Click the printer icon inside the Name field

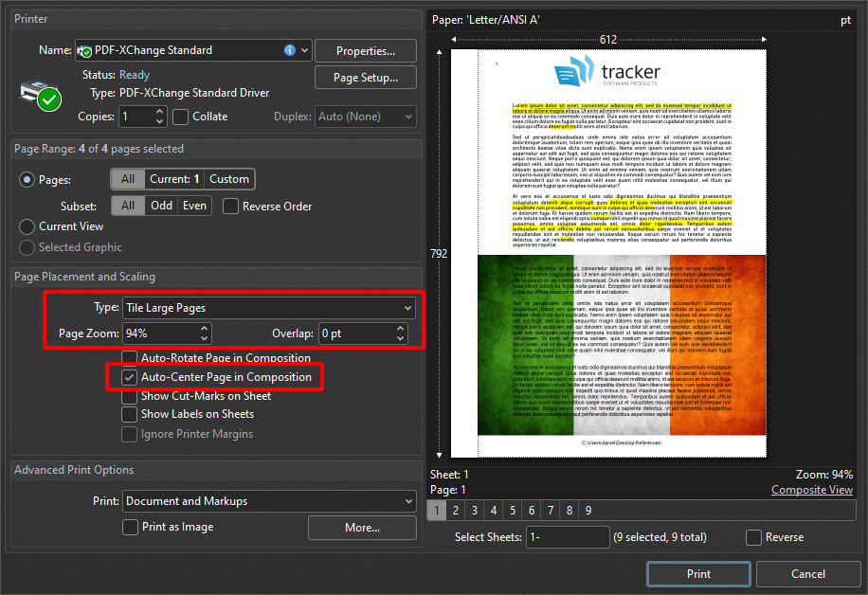click(84, 50)
